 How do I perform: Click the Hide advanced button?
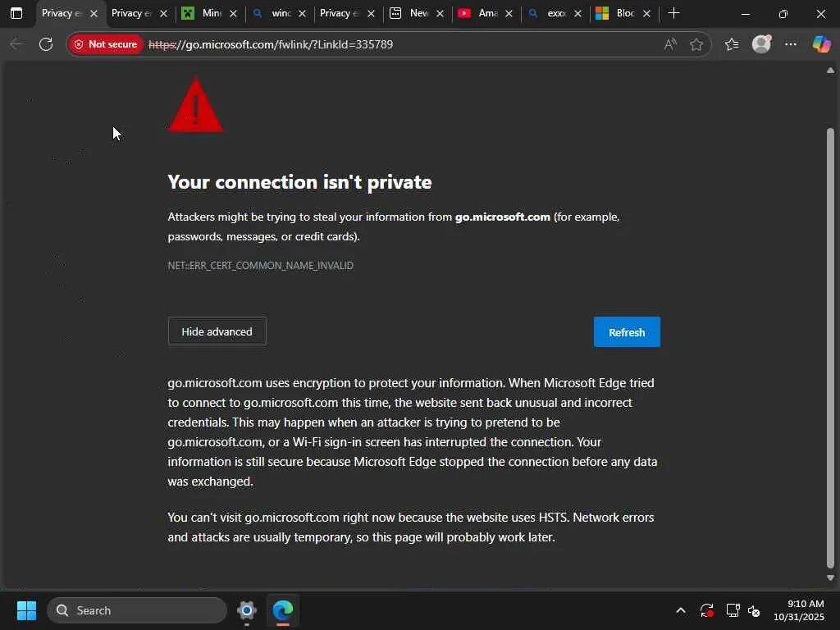pyautogui.click(x=217, y=331)
